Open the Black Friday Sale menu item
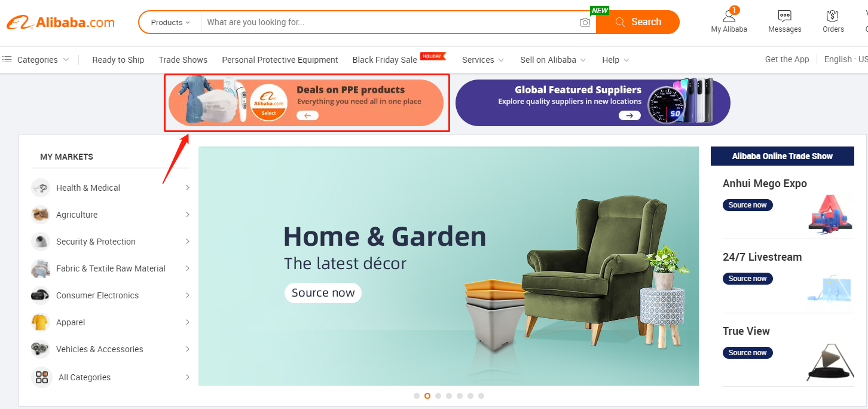Viewport: 868px width, 409px height. click(385, 60)
